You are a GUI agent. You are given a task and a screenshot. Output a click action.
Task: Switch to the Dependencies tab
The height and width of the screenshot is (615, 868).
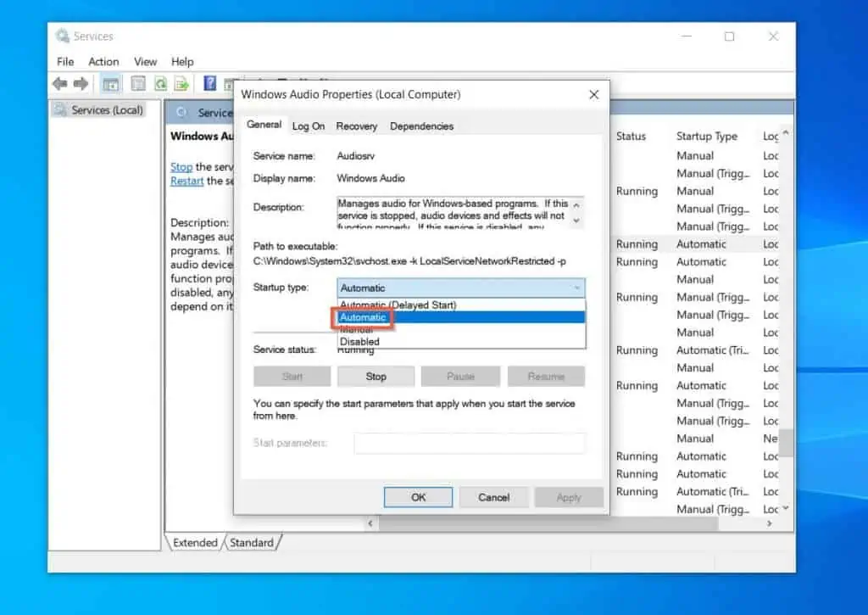click(x=421, y=126)
